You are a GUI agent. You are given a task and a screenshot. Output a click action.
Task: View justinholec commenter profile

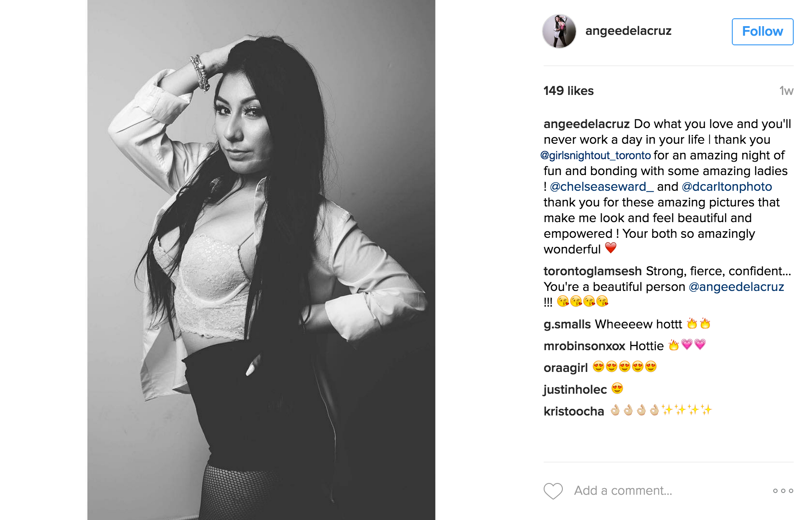pos(575,390)
